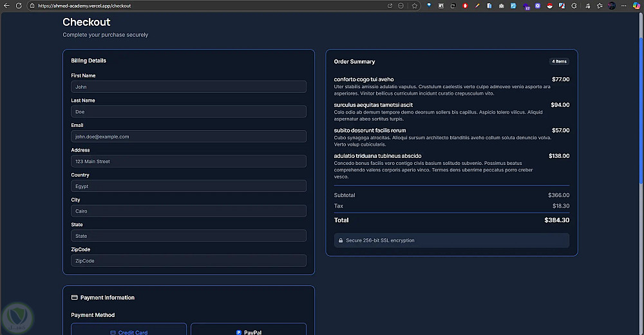This screenshot has width=644, height=335.
Task: Select PayPal payment method
Action: tap(249, 329)
